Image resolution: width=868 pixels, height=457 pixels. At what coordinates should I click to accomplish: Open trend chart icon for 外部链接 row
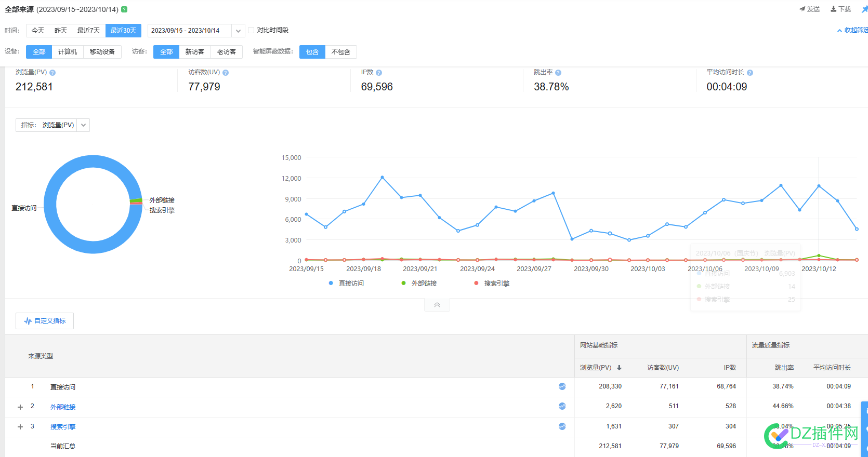[562, 406]
